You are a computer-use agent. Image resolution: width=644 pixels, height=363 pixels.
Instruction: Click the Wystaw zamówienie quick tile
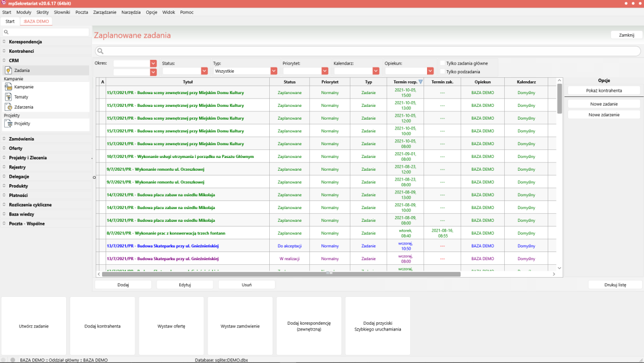[x=240, y=326]
